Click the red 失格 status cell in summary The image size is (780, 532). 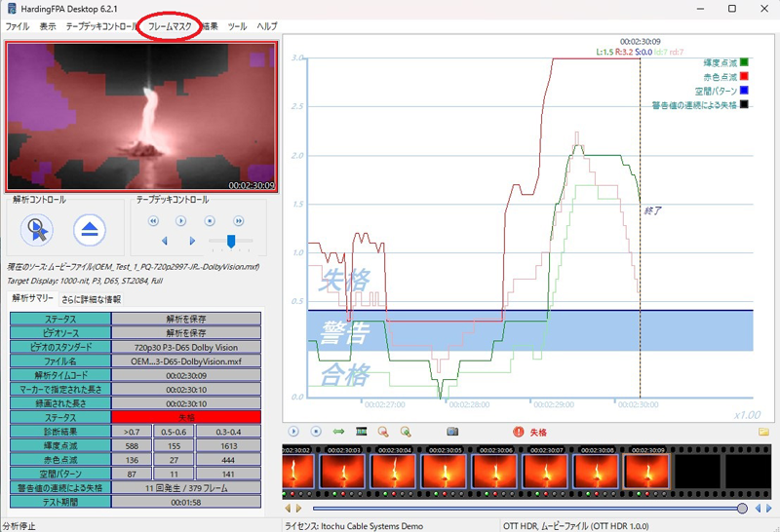[x=186, y=417]
